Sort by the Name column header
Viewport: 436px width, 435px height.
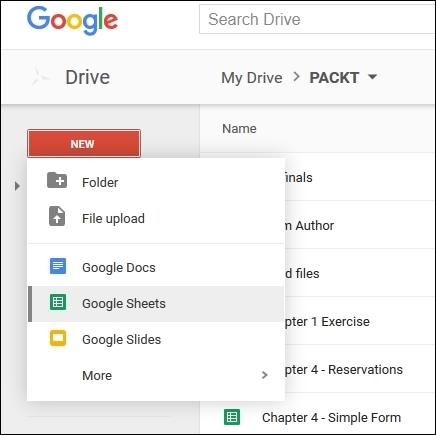[x=239, y=129]
